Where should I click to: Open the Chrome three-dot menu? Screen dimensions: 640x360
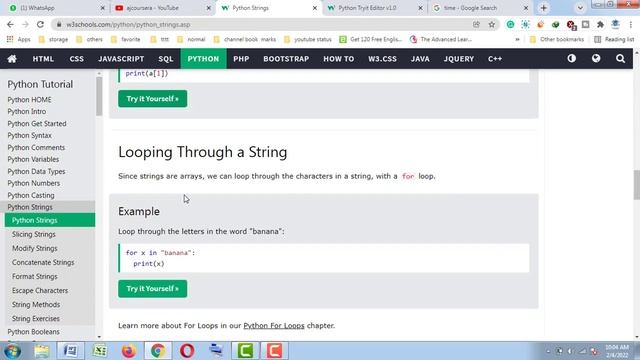[x=631, y=24]
